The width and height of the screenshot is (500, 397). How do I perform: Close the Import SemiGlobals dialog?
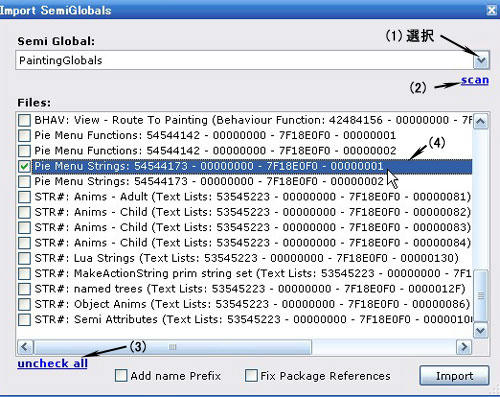[x=492, y=10]
